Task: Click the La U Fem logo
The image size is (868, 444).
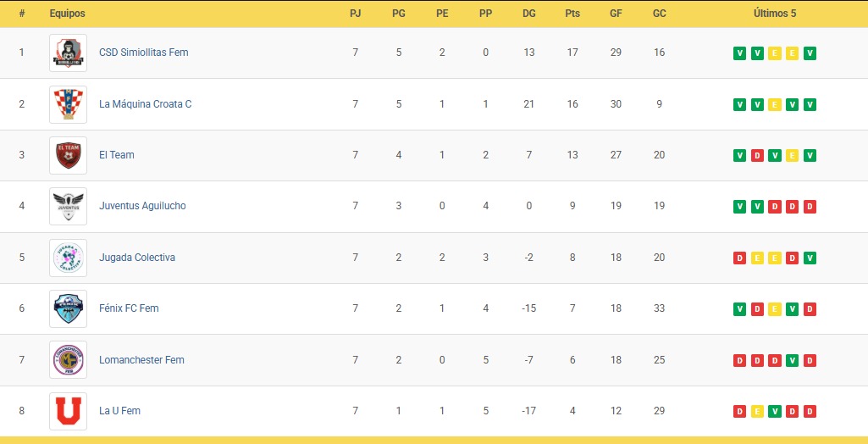Action: point(68,411)
